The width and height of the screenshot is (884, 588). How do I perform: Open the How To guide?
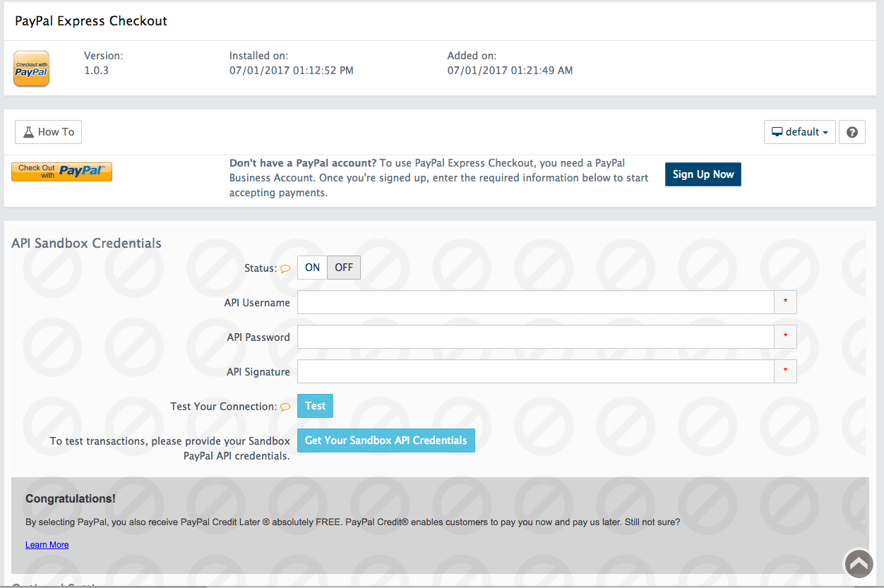point(49,132)
